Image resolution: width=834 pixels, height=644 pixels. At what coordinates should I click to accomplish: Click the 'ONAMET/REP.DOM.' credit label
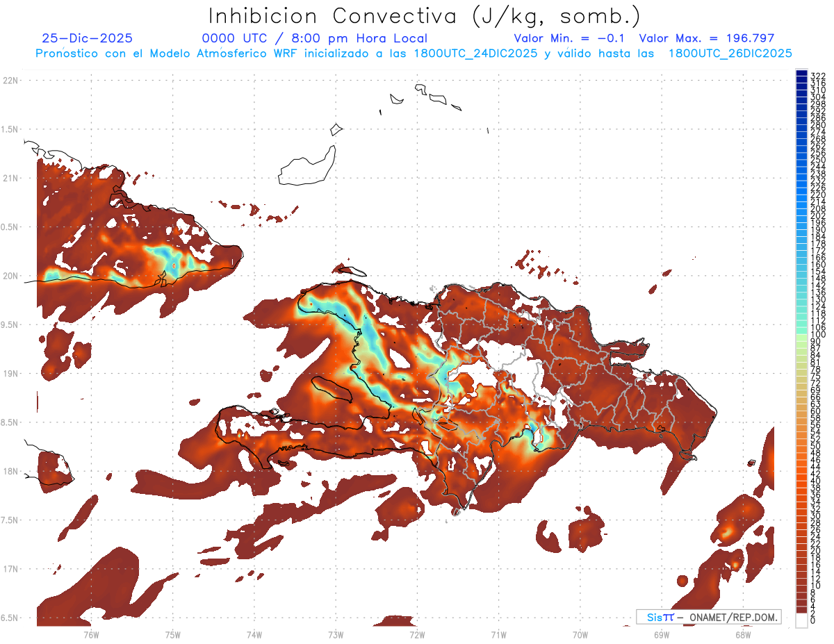(x=733, y=617)
